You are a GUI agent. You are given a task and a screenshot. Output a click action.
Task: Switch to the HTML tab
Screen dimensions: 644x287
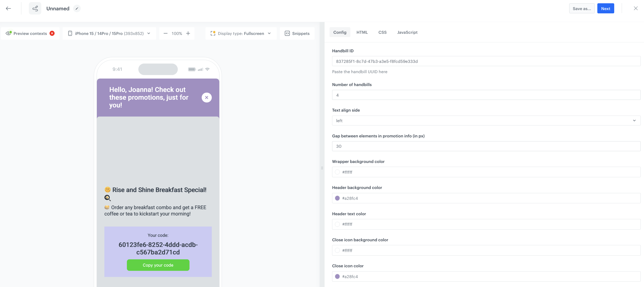[x=362, y=32]
